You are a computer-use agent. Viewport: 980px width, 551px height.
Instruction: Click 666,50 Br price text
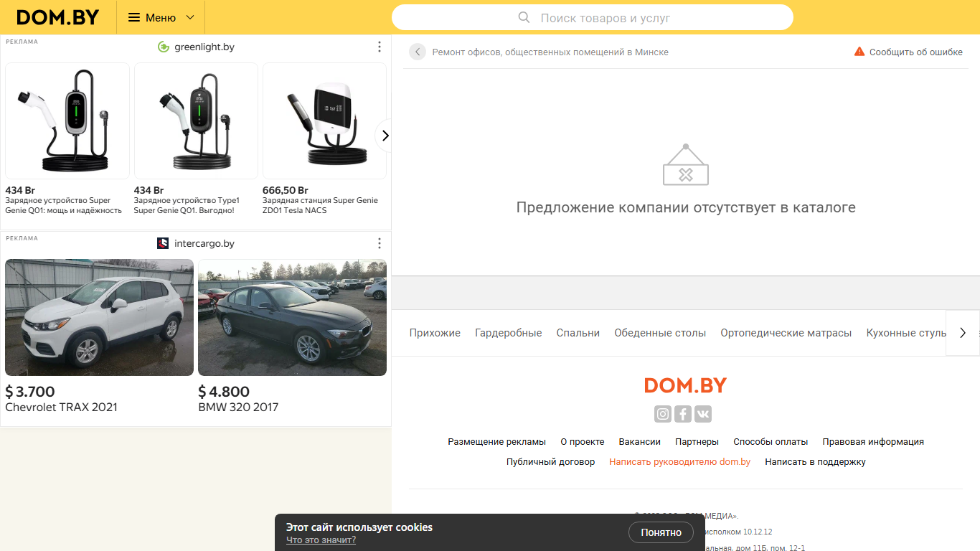coord(286,190)
